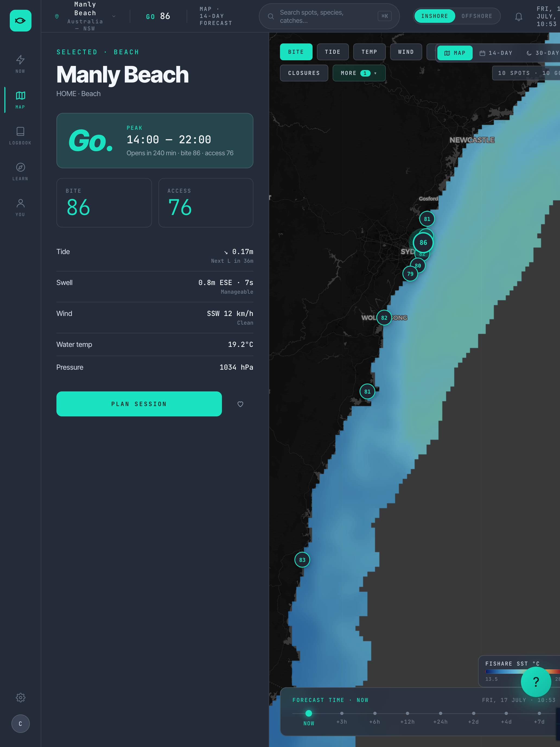Click the Water temp 19.2°C row
The height and width of the screenshot is (747, 560).
[x=155, y=344]
